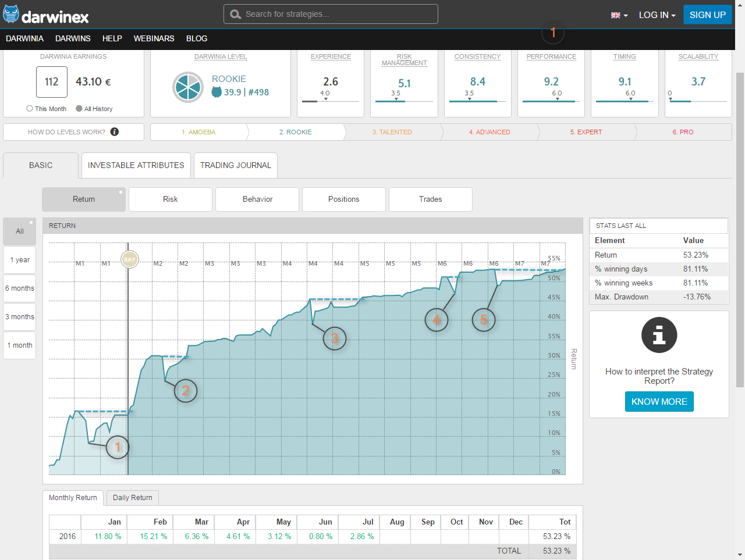Click the search magnifier icon
The image size is (745, 560).
click(235, 15)
